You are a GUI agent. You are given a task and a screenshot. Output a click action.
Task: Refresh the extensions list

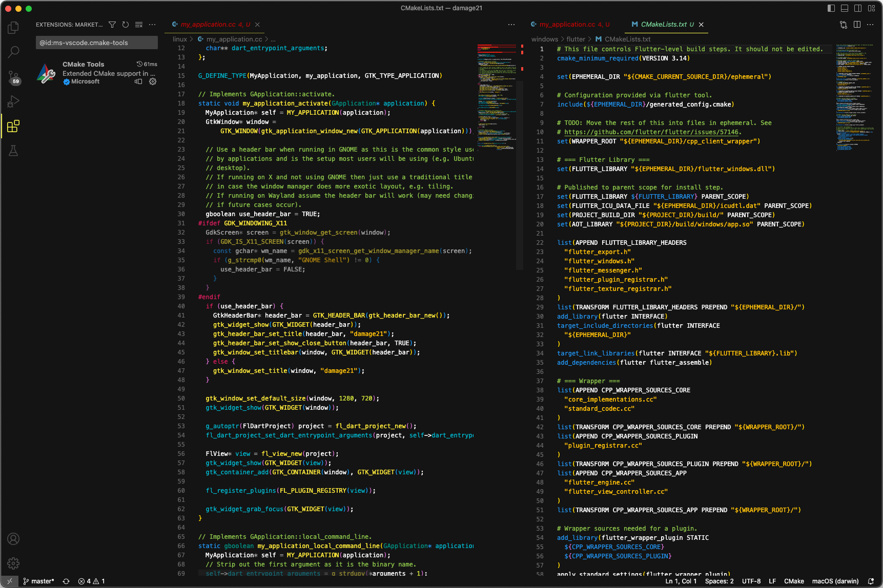coord(126,25)
